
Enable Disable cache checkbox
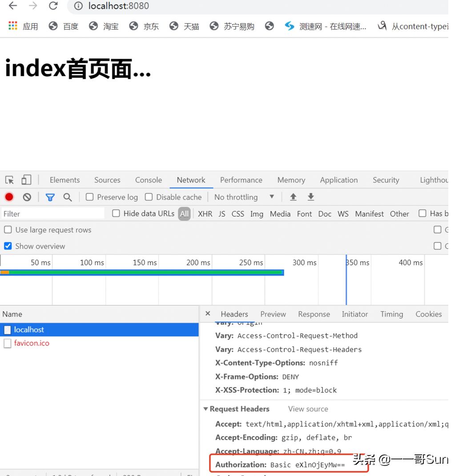149,197
